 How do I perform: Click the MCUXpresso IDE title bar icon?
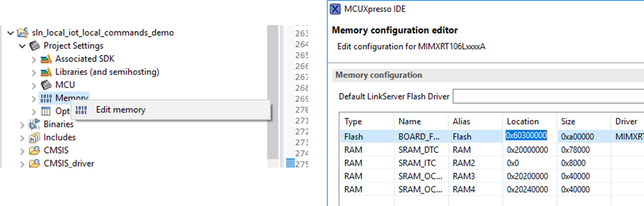[x=336, y=9]
